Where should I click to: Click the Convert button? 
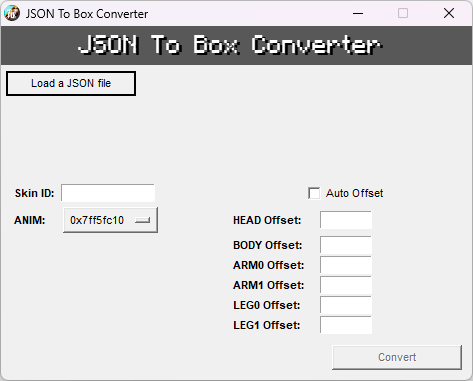point(397,357)
